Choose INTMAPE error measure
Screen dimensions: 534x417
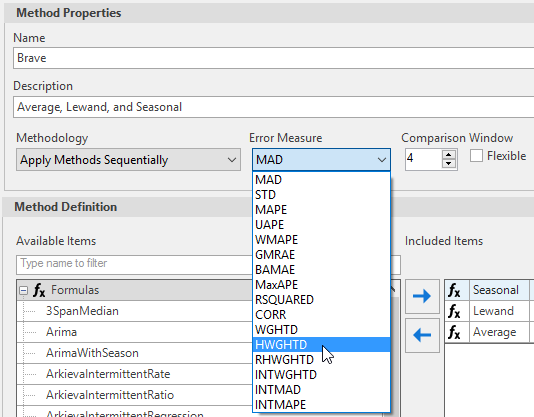[x=321, y=404]
